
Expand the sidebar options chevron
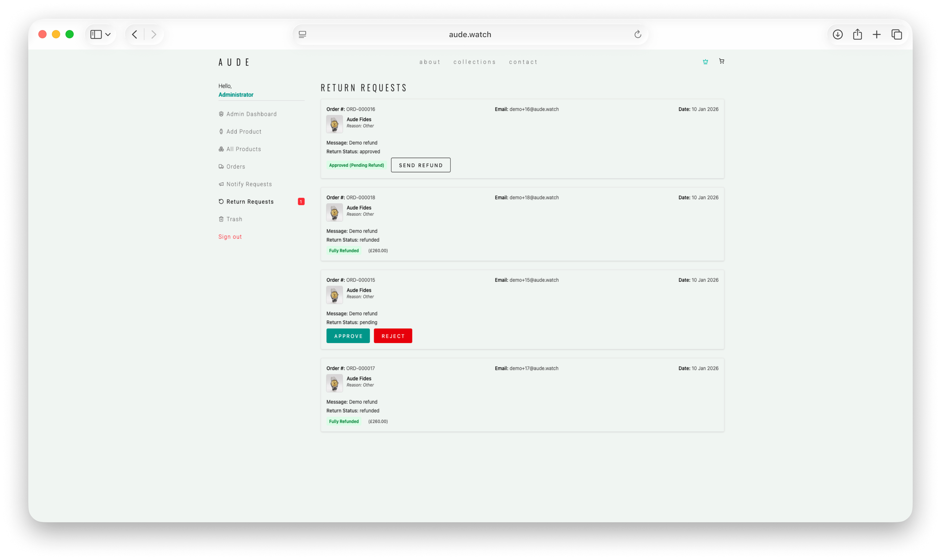click(x=108, y=34)
